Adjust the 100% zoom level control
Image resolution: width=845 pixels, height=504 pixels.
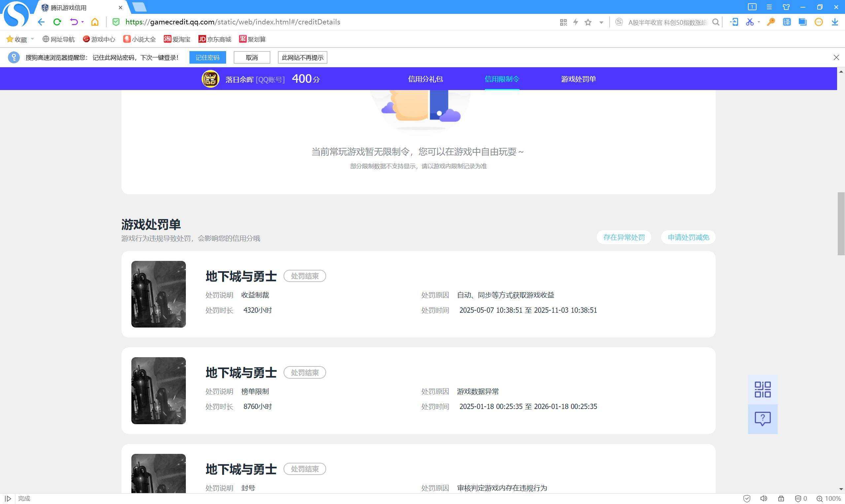pos(828,499)
